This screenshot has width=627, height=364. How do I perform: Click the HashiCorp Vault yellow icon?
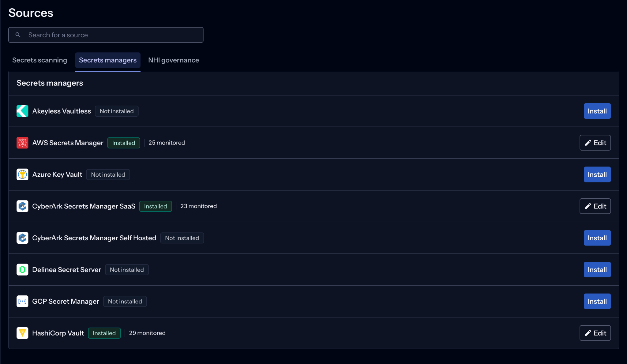pyautogui.click(x=22, y=333)
